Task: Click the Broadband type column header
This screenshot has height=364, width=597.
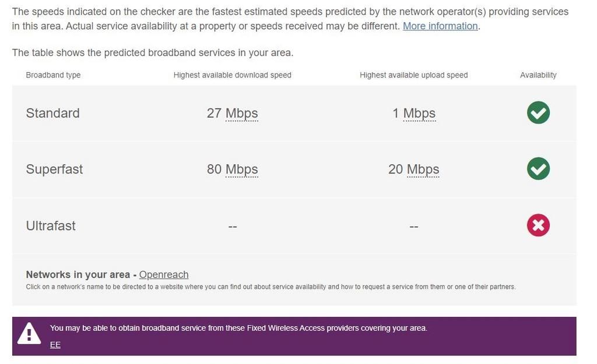Action: (53, 75)
